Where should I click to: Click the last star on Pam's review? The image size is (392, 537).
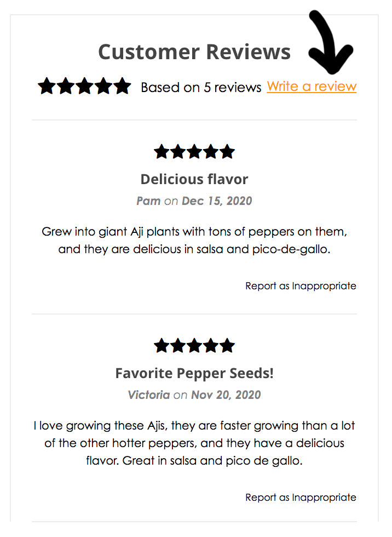[x=227, y=152]
